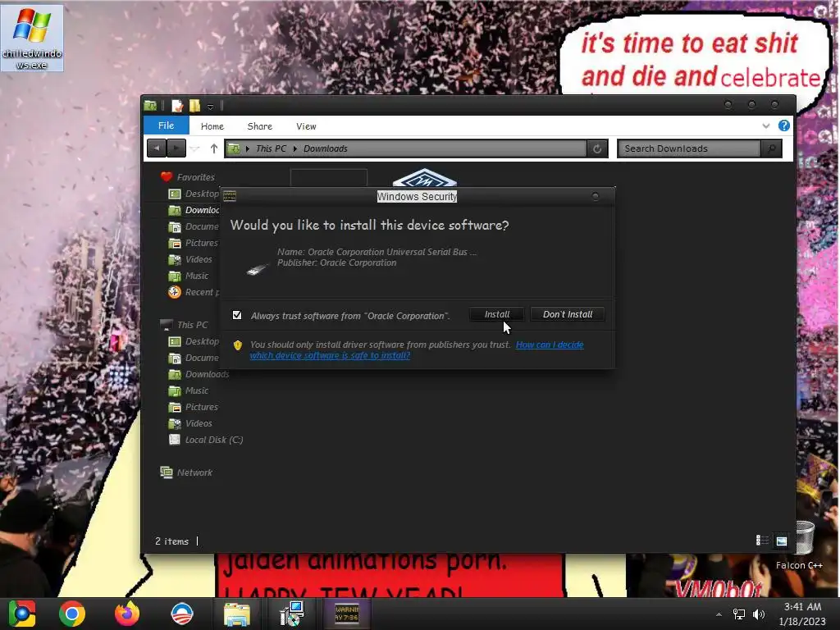Viewport: 840px width, 630px height.
Task: Click the Properties quick access icon
Action: pos(177,106)
